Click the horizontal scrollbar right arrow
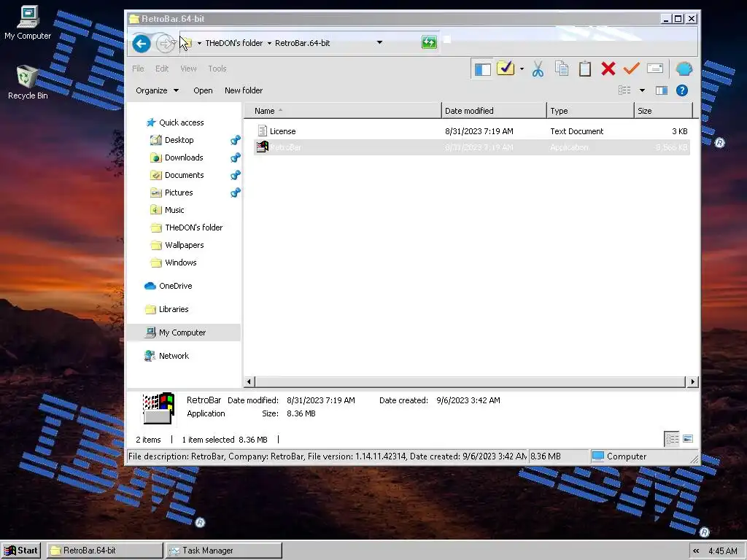Viewport: 747px width, 560px height. pyautogui.click(x=693, y=381)
